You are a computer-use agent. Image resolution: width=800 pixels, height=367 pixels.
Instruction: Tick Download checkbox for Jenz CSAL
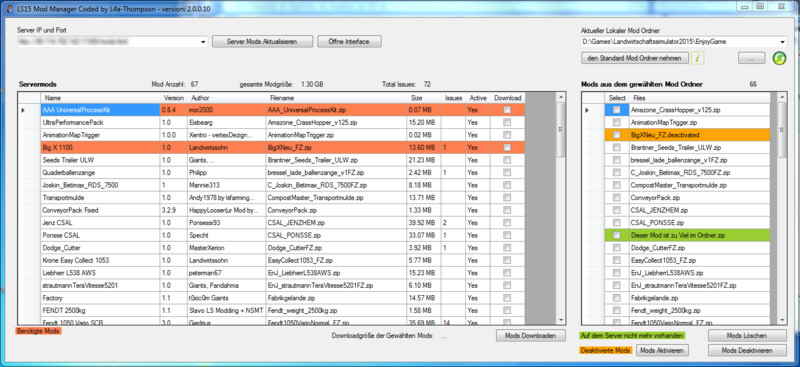click(507, 223)
